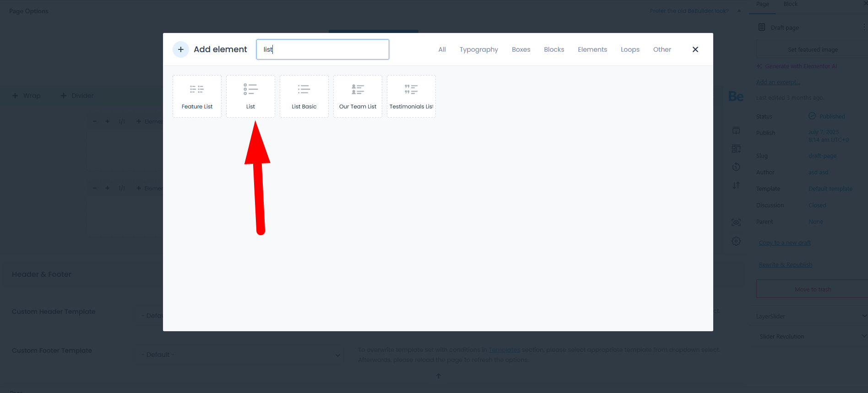Pick the Testimonials List element
868x393 pixels.
(411, 97)
